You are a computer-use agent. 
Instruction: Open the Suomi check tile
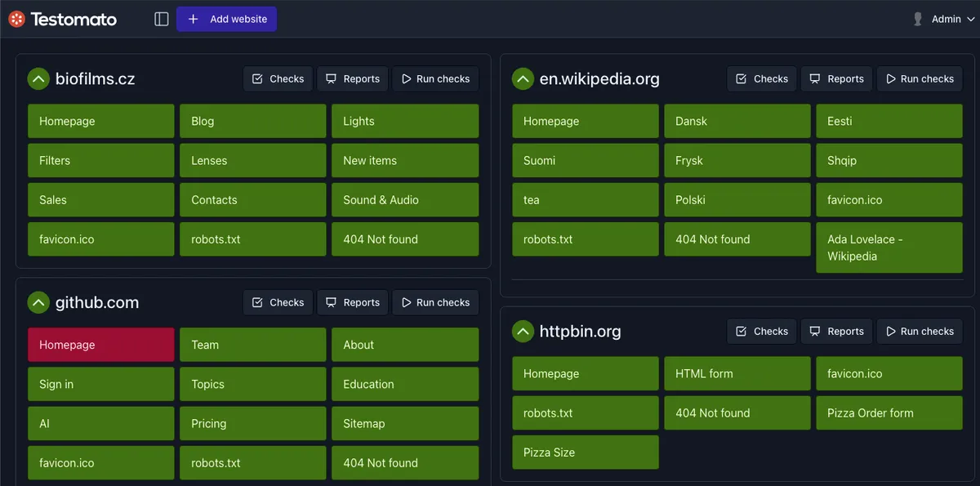[x=586, y=161]
